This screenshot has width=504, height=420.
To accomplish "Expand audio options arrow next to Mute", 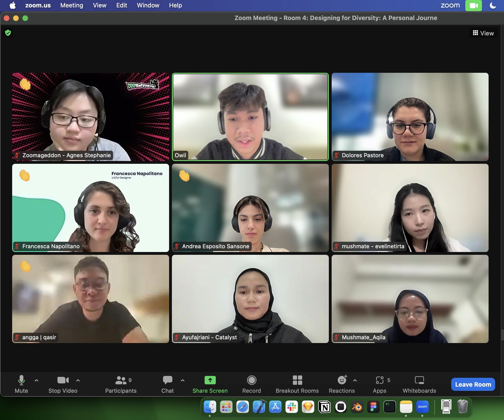I will coord(36,380).
